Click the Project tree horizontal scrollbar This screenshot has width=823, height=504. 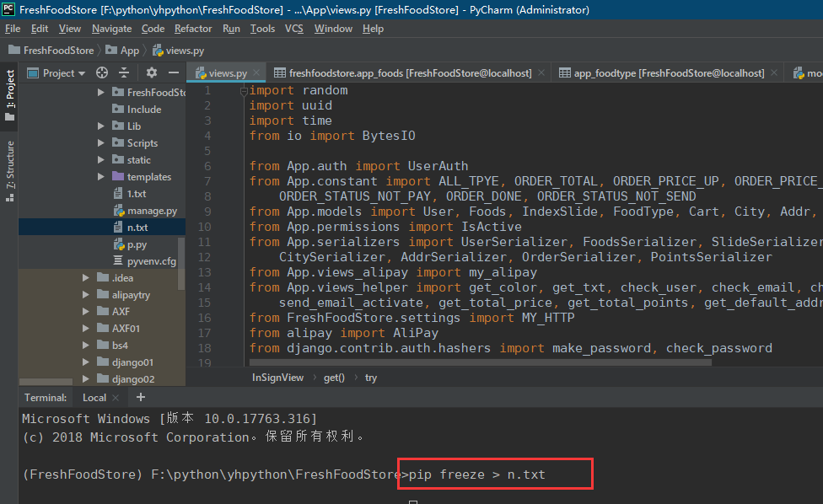point(46,382)
